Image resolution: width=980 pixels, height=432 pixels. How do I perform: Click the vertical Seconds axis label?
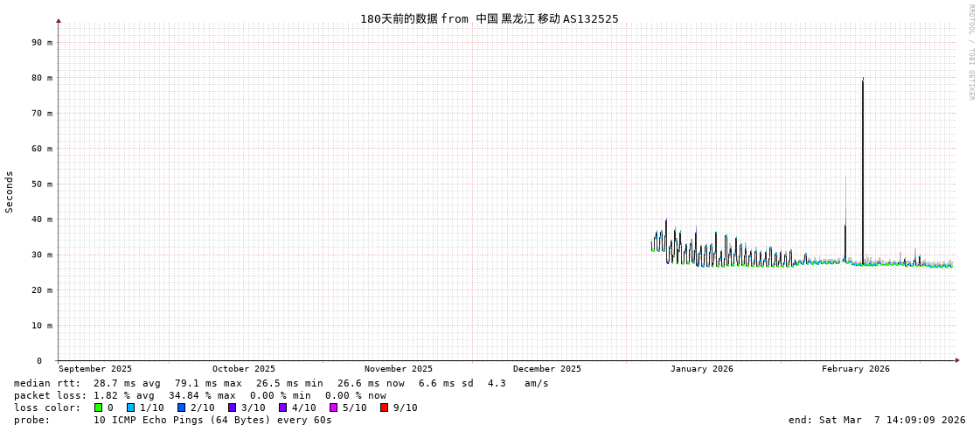click(x=10, y=192)
